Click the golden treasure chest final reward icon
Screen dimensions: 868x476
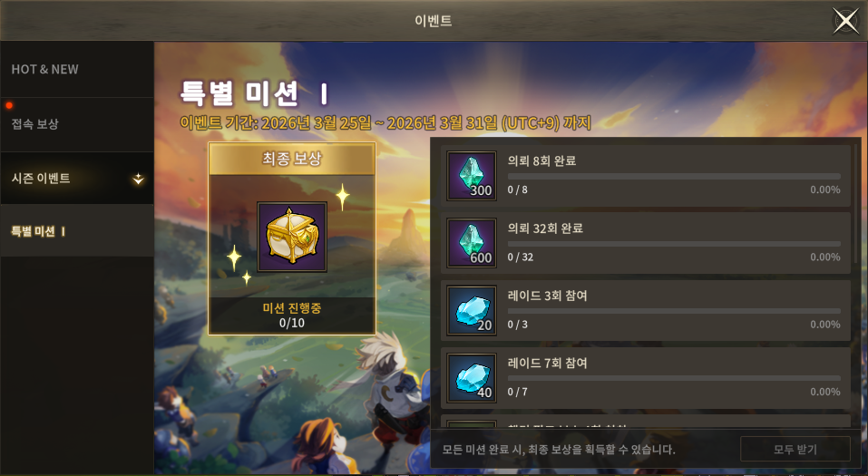pyautogui.click(x=292, y=237)
